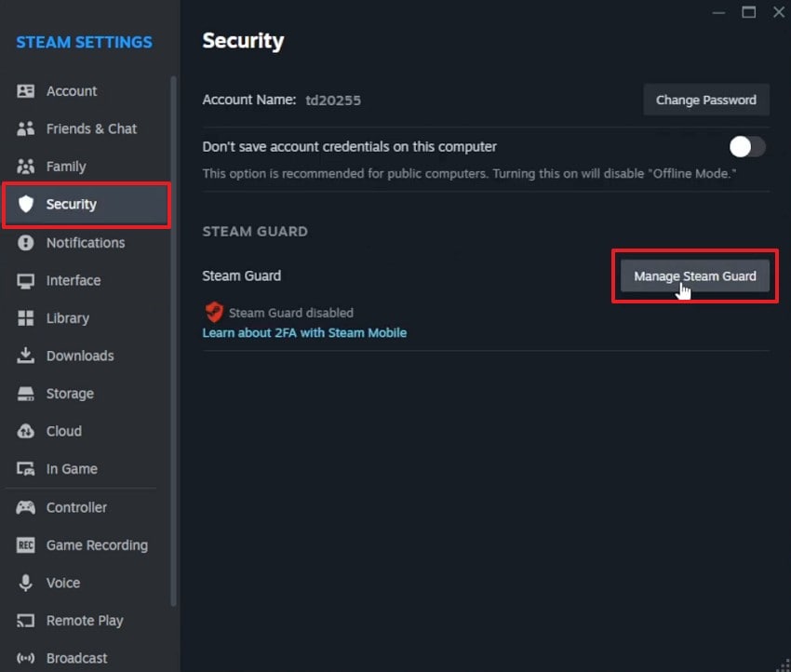Click the Controller gamepad icon
This screenshot has height=672, width=791.
pos(26,507)
